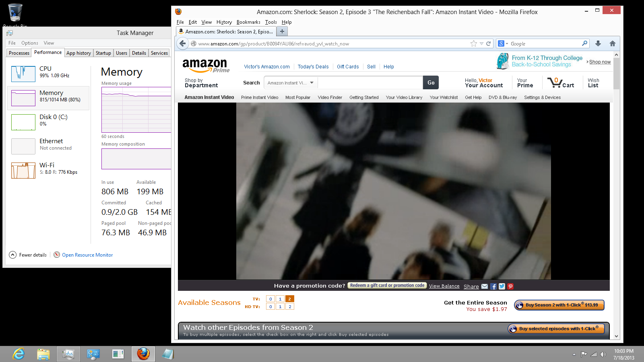Switch to the Details tab
Image resolution: width=644 pixels, height=362 pixels.
pyautogui.click(x=139, y=53)
